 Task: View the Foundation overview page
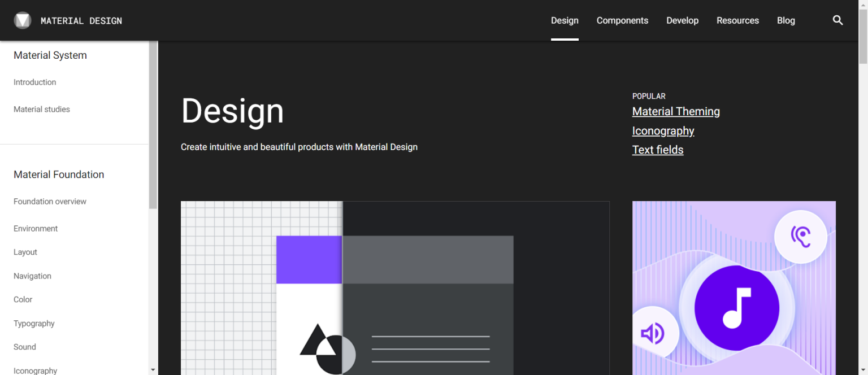(50, 201)
